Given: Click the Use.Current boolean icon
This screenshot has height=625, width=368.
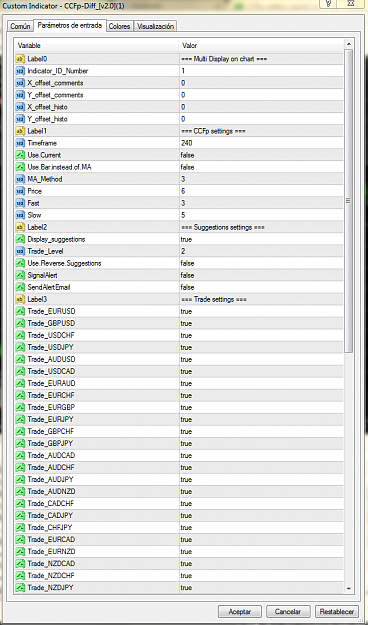Looking at the screenshot, I should coord(20,155).
